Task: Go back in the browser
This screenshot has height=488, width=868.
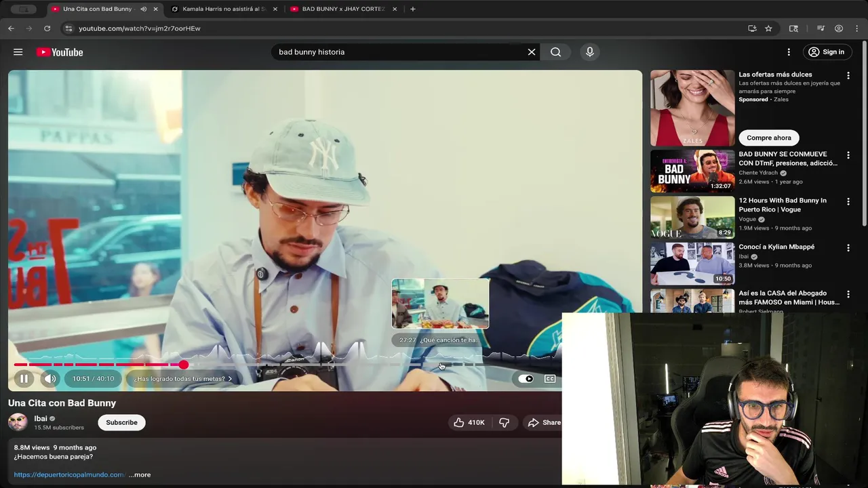Action: click(11, 28)
